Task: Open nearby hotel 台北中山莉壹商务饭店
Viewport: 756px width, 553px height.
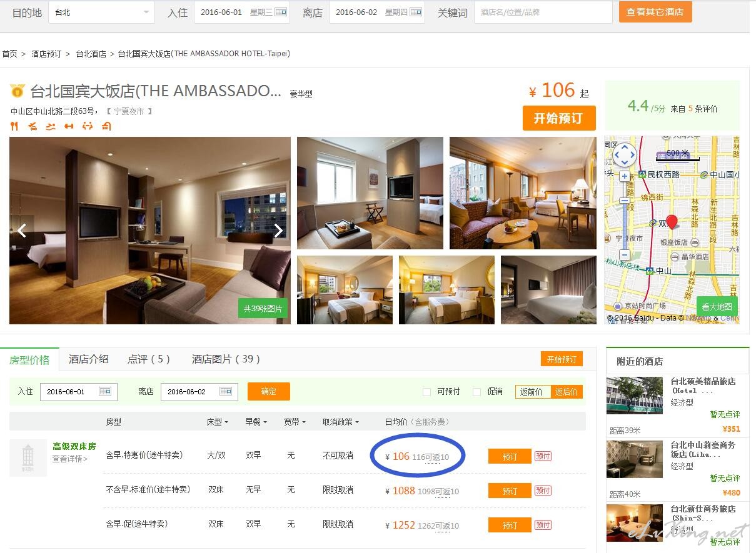Action: coord(703,450)
